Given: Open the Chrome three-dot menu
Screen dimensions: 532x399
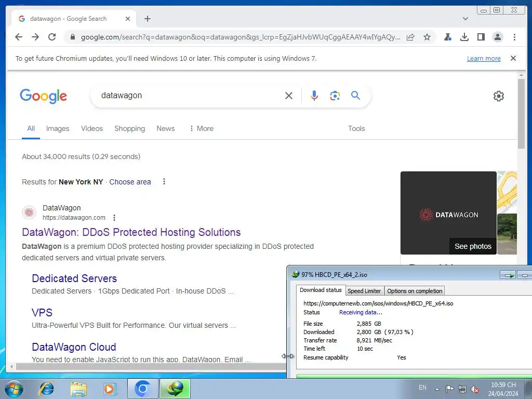Looking at the screenshot, I should (x=514, y=37).
